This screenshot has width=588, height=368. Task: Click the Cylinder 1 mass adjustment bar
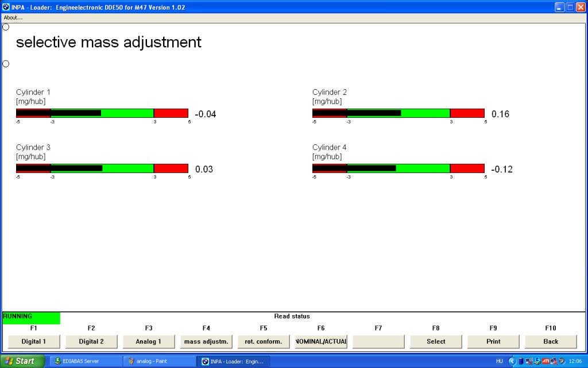coord(102,113)
